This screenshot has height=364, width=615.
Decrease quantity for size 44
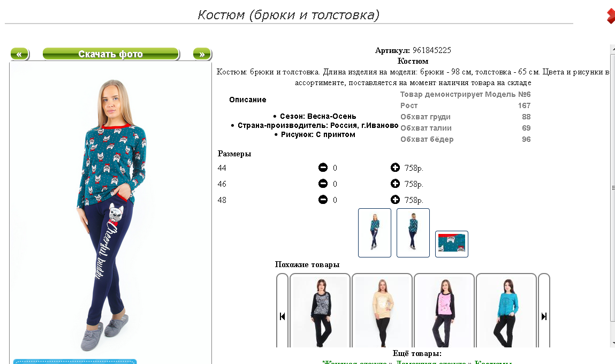[x=323, y=168]
